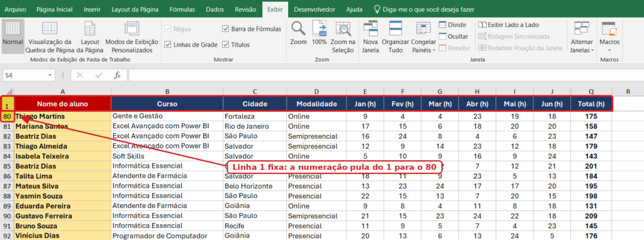Select the cell Vinícius Dias
Image resolution: width=644 pixels, height=240 pixels.
click(x=62, y=236)
